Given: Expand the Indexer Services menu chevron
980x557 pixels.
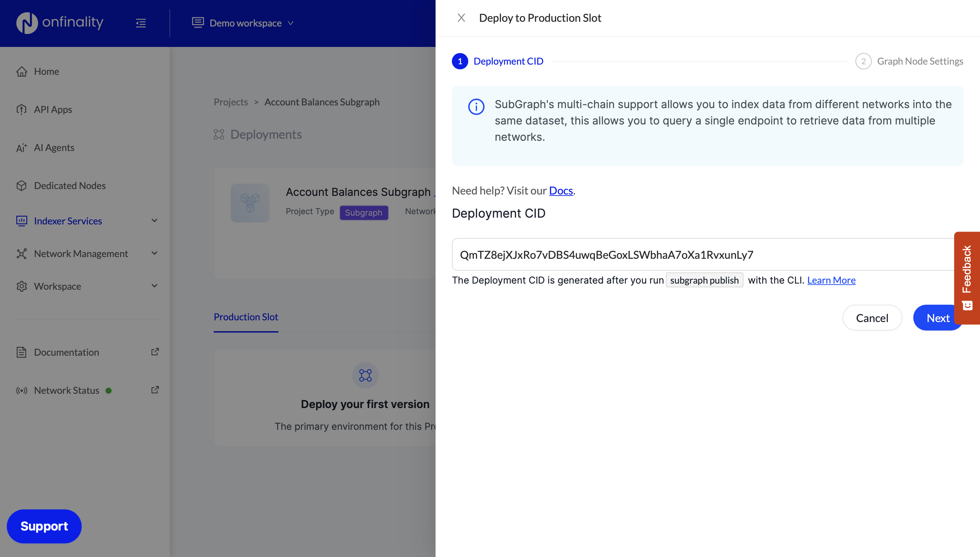Looking at the screenshot, I should 154,220.
